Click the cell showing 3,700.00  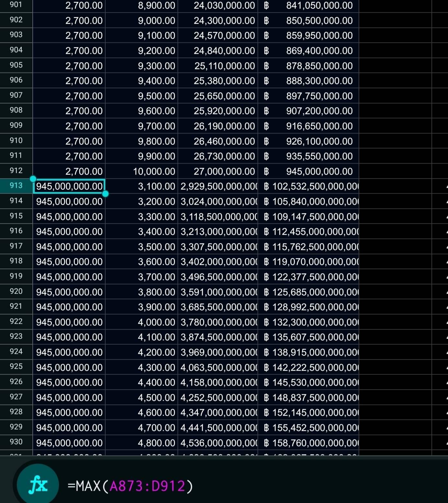click(x=142, y=276)
